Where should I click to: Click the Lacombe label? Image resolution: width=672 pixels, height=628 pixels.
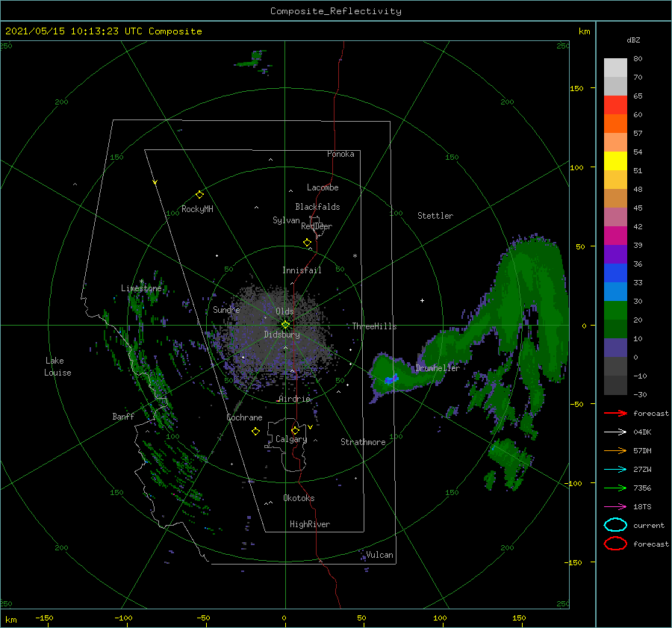pyautogui.click(x=323, y=187)
